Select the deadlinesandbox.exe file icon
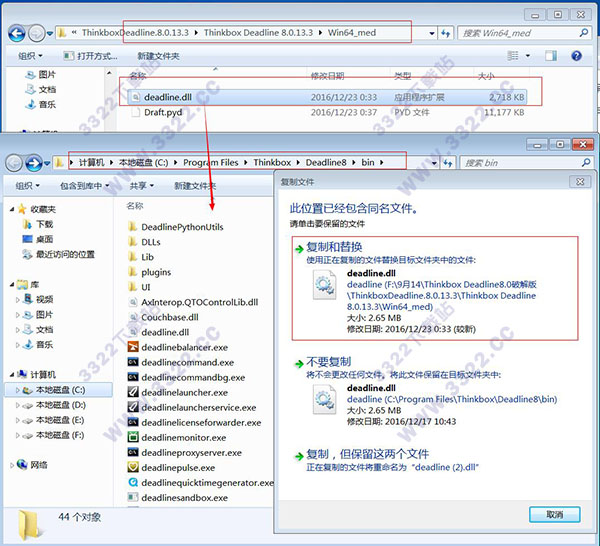600x546 pixels. pos(132,497)
